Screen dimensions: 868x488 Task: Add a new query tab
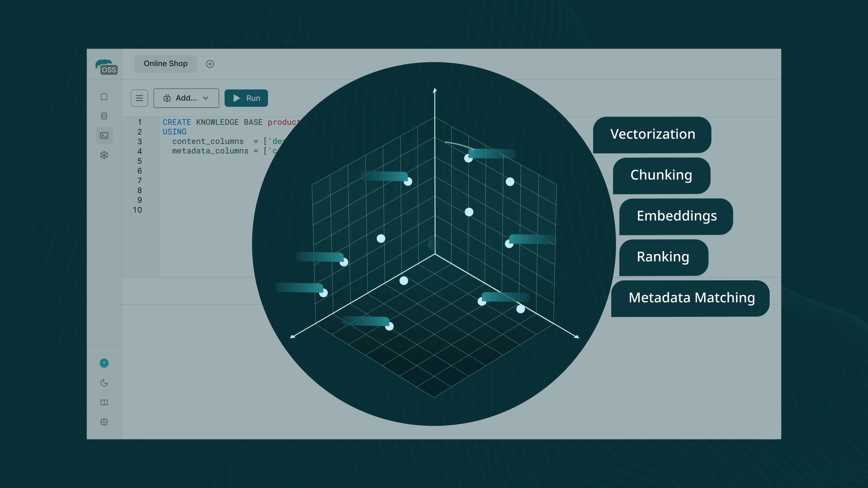pos(210,64)
